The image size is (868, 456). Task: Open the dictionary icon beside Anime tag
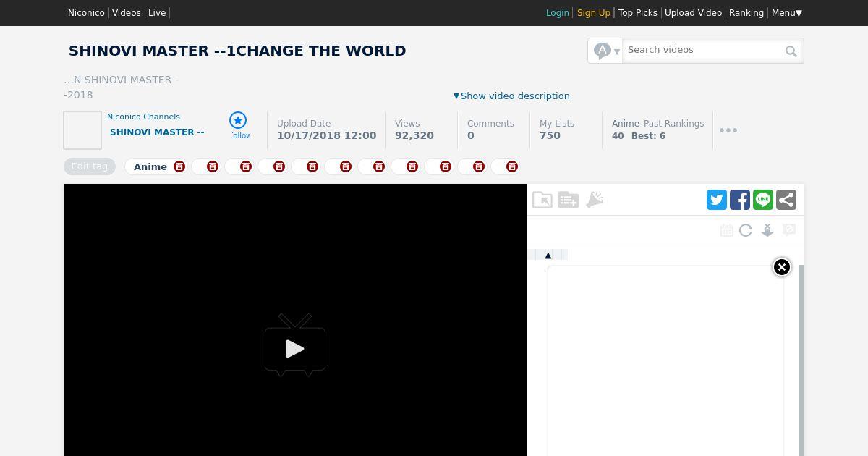click(179, 166)
